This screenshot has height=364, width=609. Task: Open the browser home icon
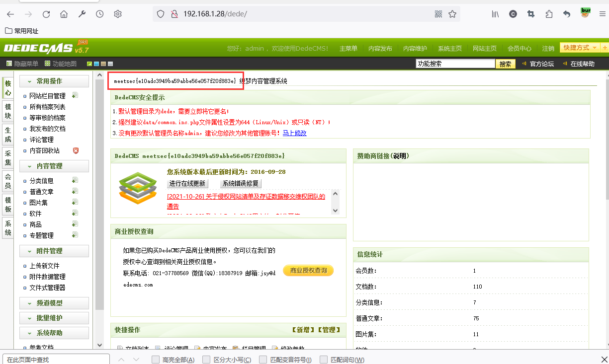point(64,14)
